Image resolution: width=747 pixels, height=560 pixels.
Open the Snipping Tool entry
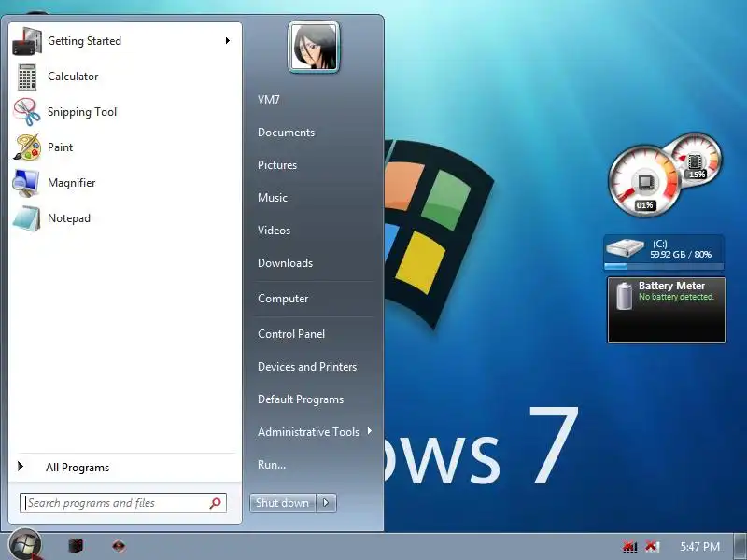coord(125,112)
